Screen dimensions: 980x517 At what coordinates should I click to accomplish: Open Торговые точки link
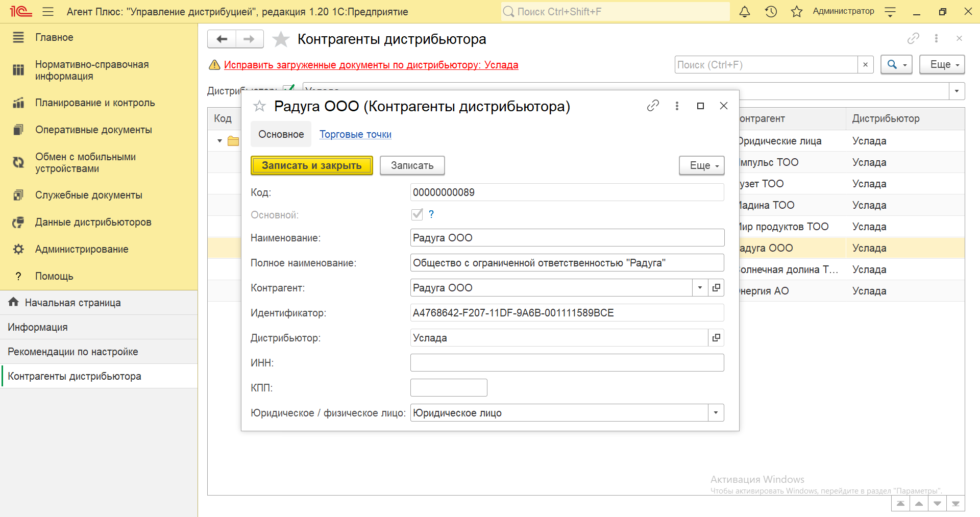click(x=355, y=134)
